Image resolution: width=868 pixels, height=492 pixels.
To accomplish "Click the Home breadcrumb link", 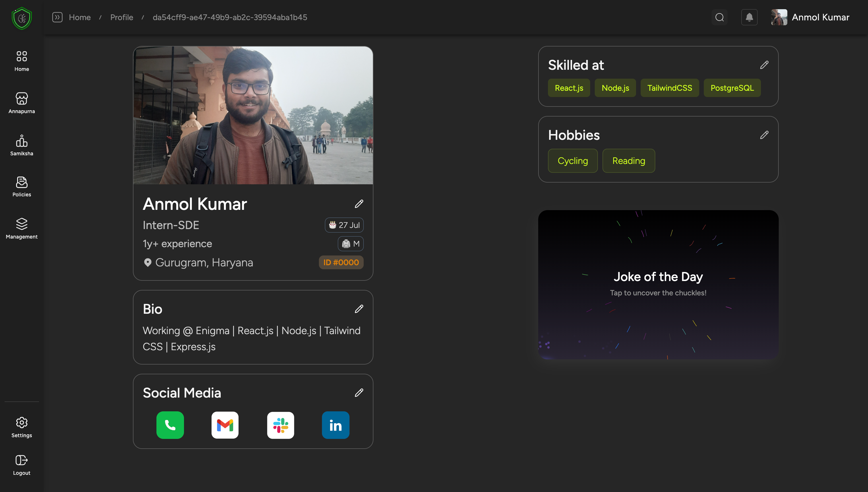I will click(80, 17).
